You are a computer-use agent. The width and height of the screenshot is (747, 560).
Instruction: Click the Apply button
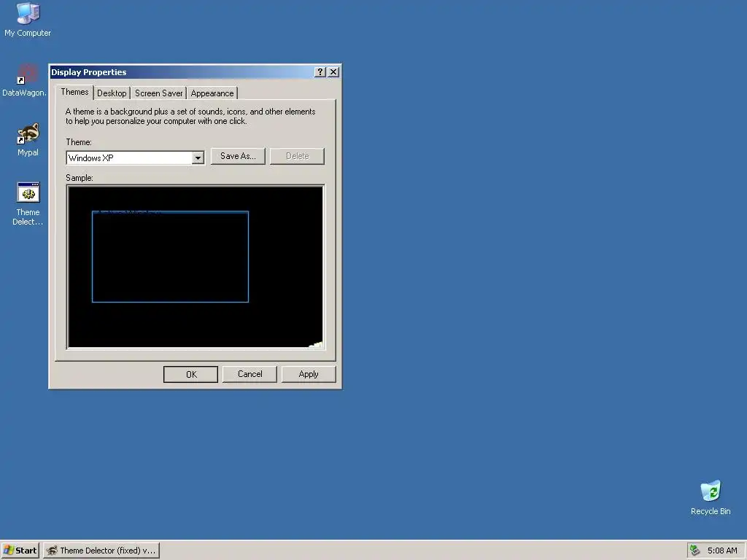pos(309,374)
